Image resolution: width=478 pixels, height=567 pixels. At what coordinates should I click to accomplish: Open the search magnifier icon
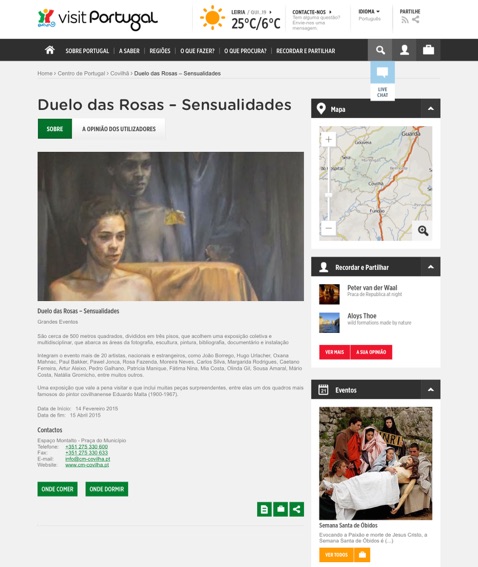pos(380,50)
